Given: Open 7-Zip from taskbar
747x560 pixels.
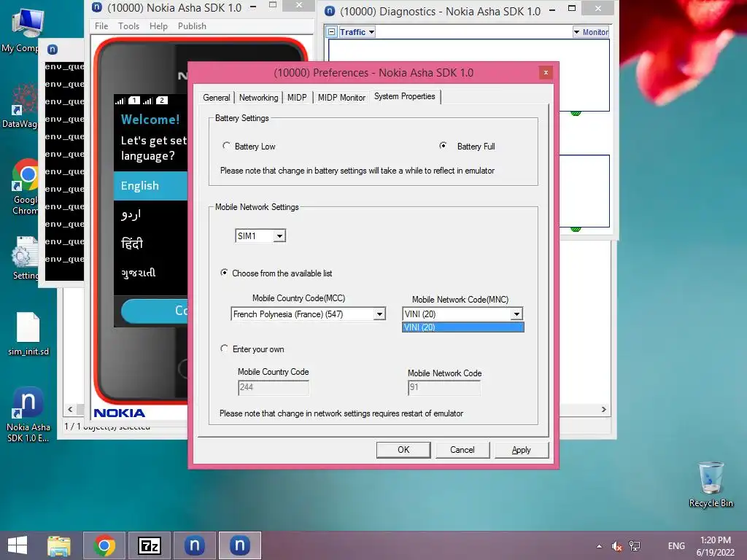Looking at the screenshot, I should point(149,545).
